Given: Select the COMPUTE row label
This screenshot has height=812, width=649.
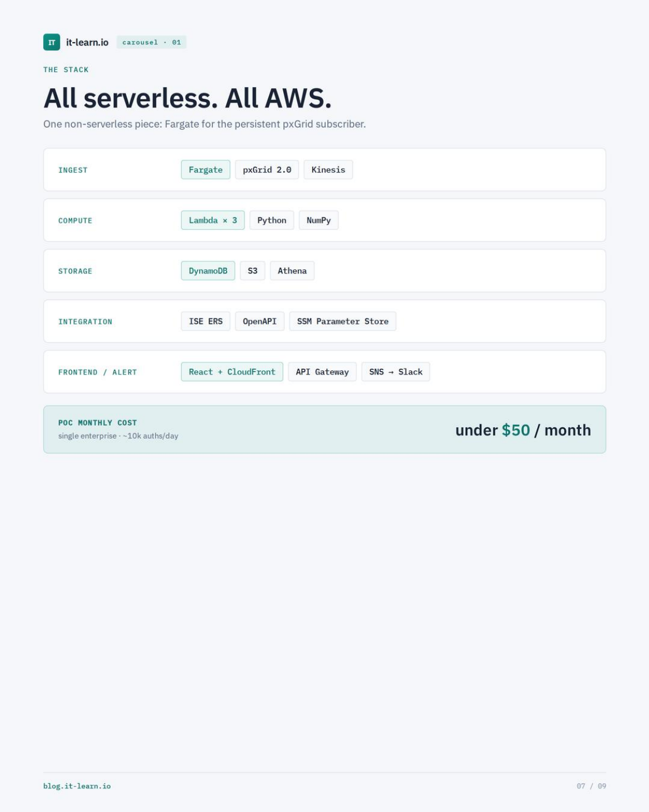Looking at the screenshot, I should pyautogui.click(x=75, y=220).
